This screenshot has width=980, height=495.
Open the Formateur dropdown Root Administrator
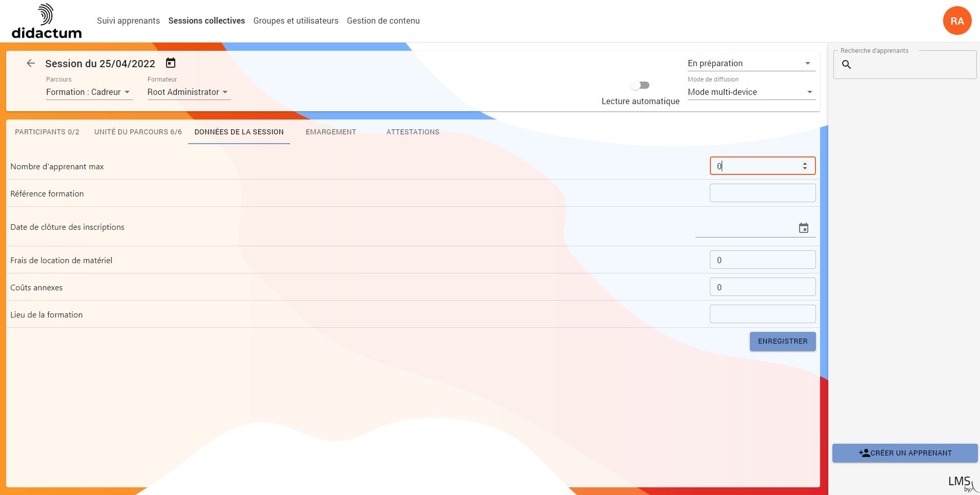tap(189, 92)
